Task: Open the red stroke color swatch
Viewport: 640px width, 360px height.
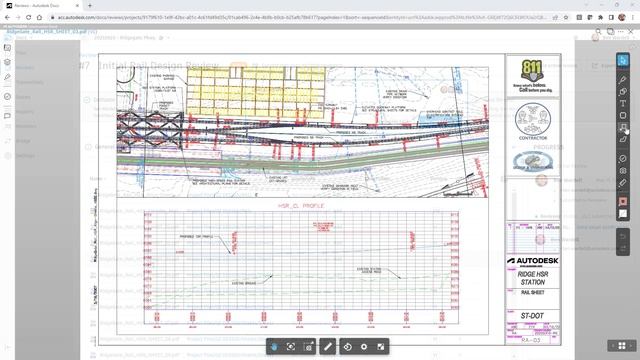Action: [622, 202]
